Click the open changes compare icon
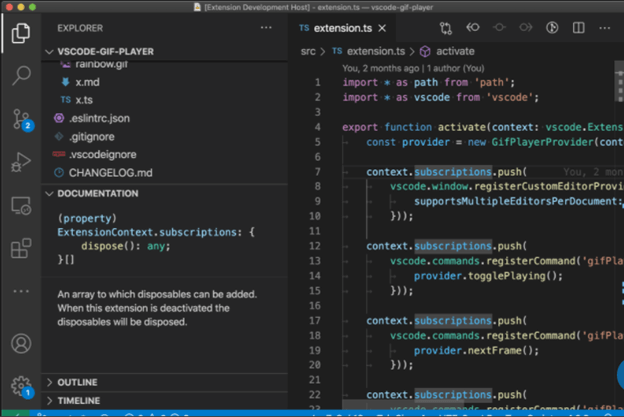 (x=446, y=28)
